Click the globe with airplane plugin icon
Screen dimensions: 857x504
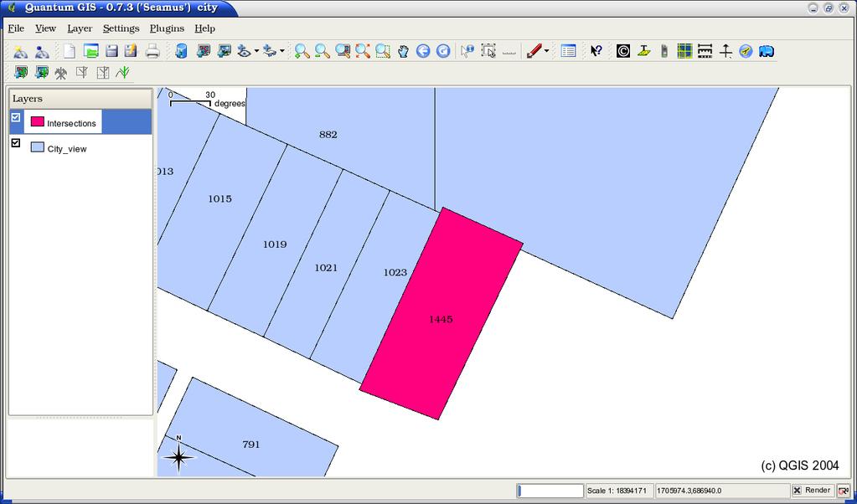coord(746,51)
